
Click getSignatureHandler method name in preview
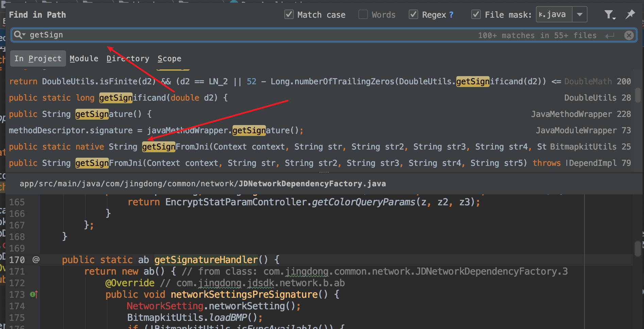(x=206, y=260)
